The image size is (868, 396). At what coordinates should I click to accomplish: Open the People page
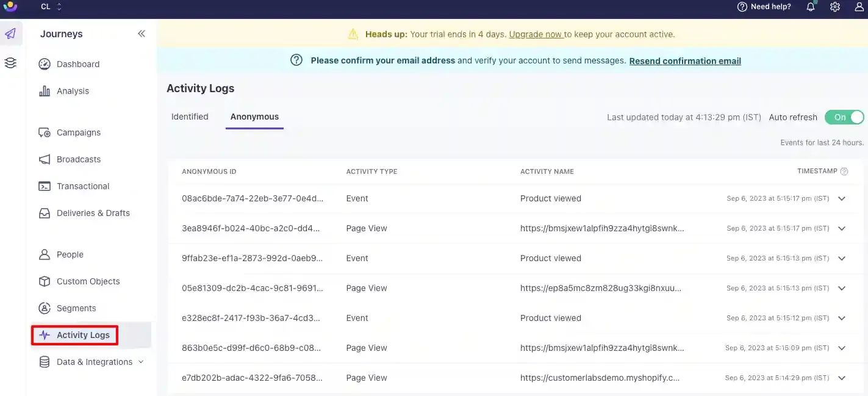pyautogui.click(x=70, y=254)
